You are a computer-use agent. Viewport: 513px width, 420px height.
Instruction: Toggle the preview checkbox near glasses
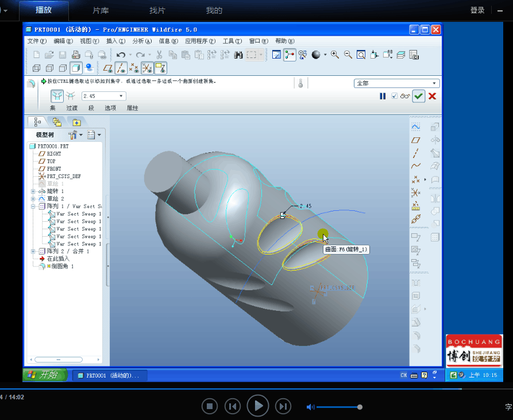tap(394, 96)
